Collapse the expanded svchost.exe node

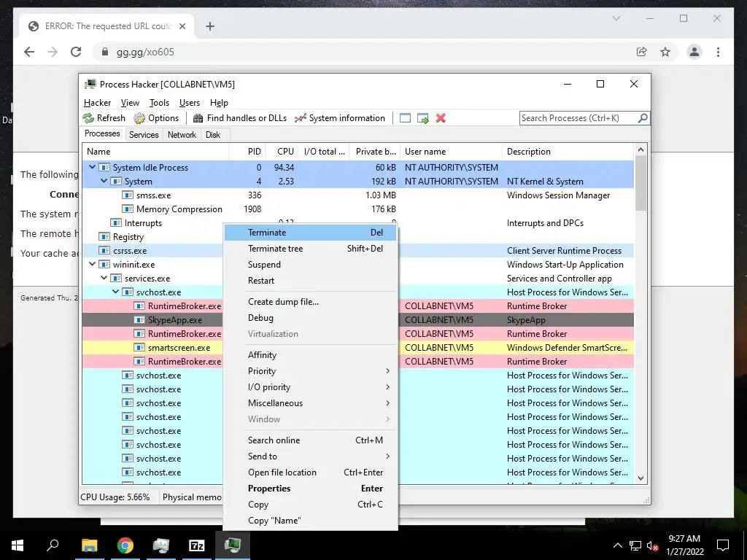coord(115,292)
